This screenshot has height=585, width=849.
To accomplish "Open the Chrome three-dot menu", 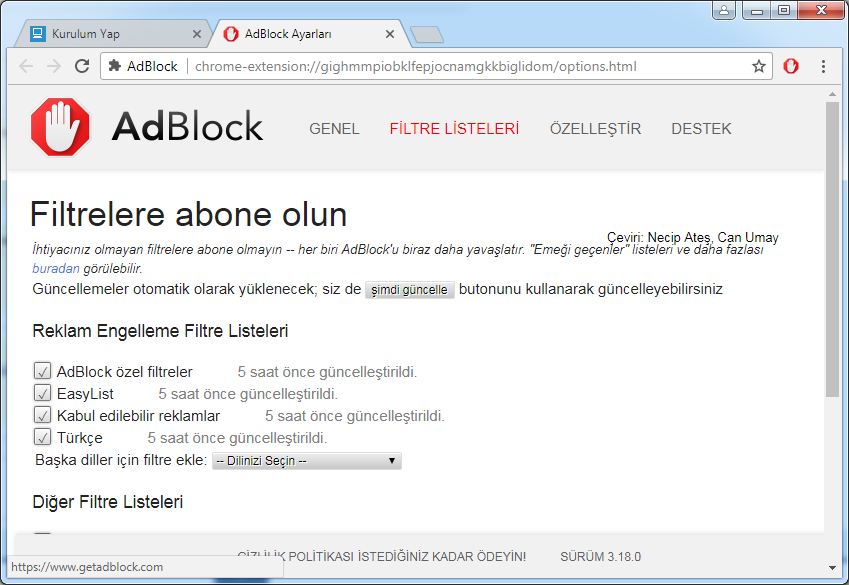I will (x=823, y=66).
